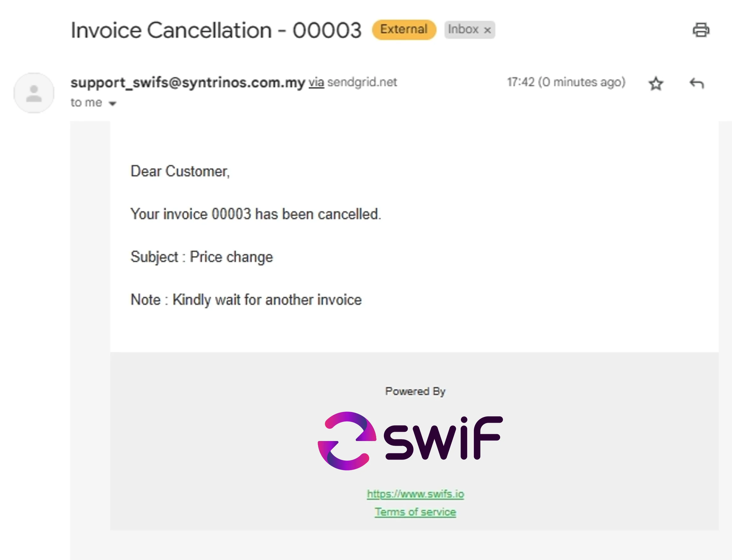The width and height of the screenshot is (732, 560).
Task: Click the swif logo image
Action: click(410, 441)
